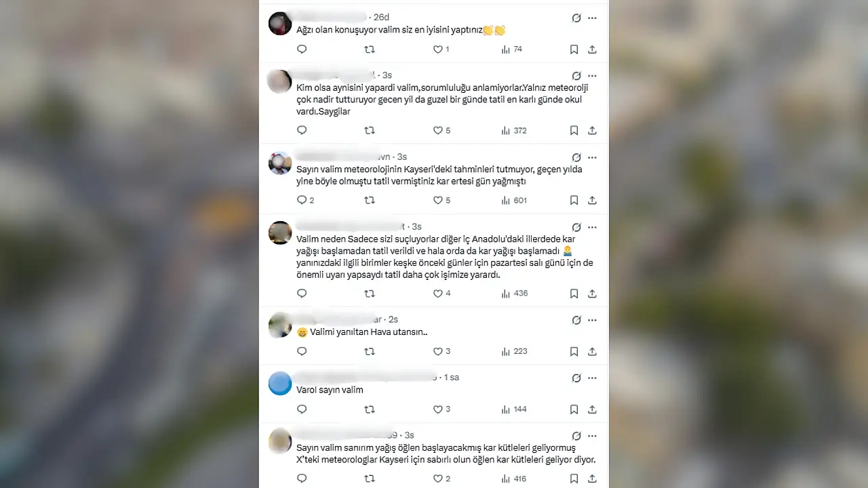View analytics showing 601 views
868x488 pixels.
click(513, 200)
